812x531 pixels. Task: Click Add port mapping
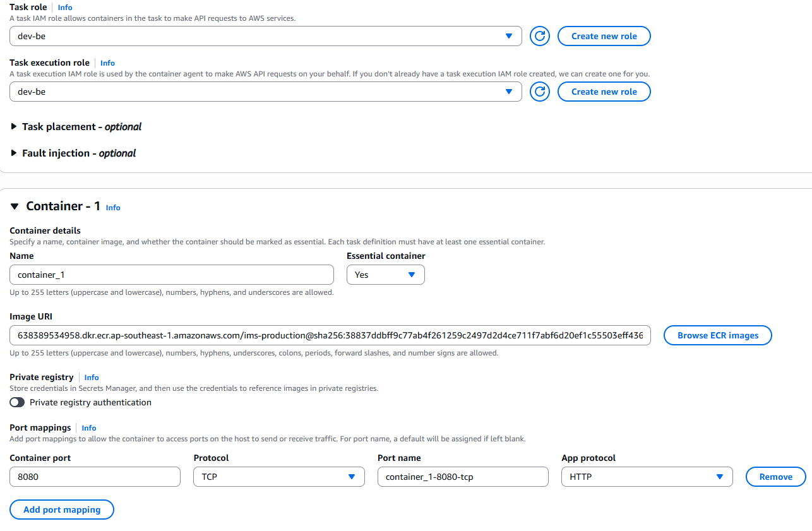point(61,510)
